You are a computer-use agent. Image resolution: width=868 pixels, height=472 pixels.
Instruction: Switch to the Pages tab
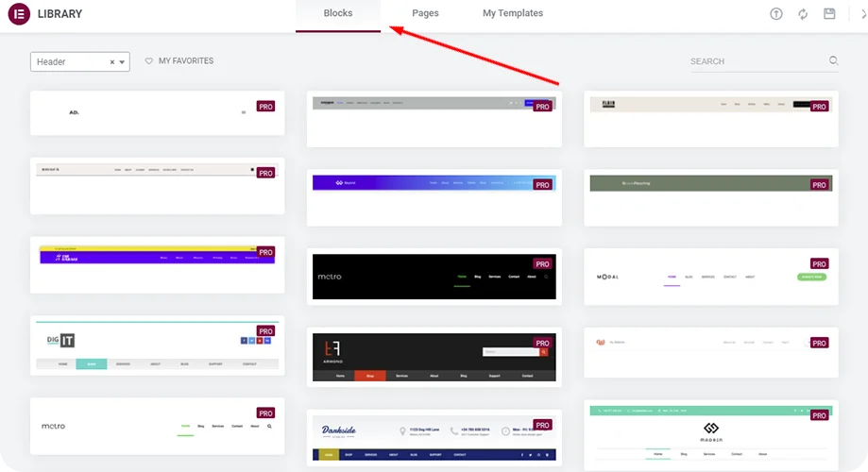(425, 14)
